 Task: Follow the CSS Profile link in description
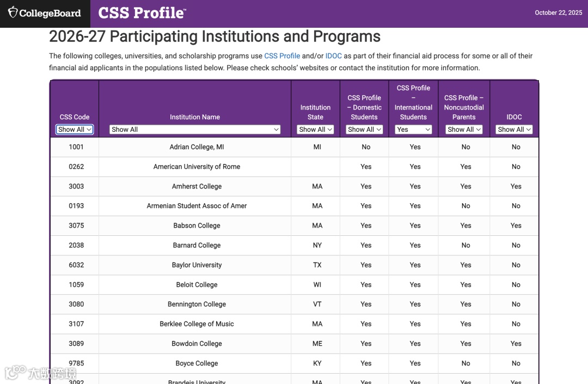[282, 56]
